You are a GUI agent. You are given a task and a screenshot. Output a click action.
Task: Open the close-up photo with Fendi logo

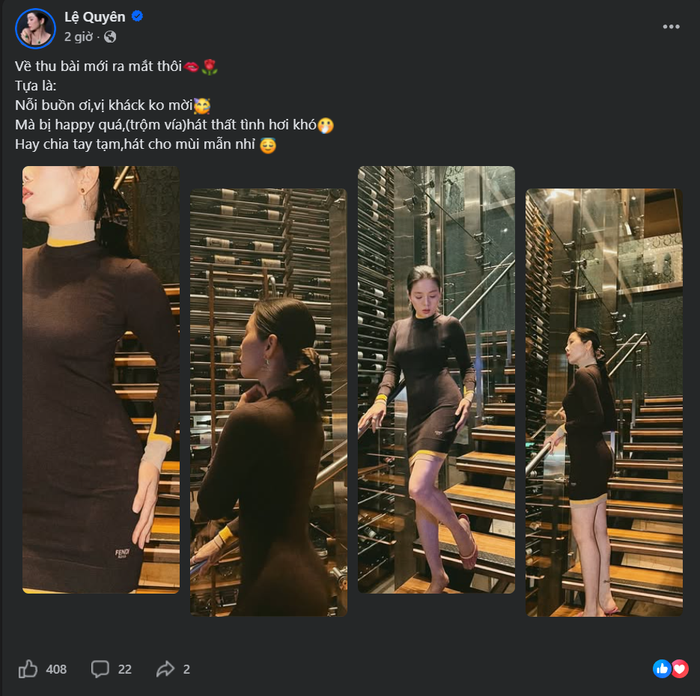[101, 380]
